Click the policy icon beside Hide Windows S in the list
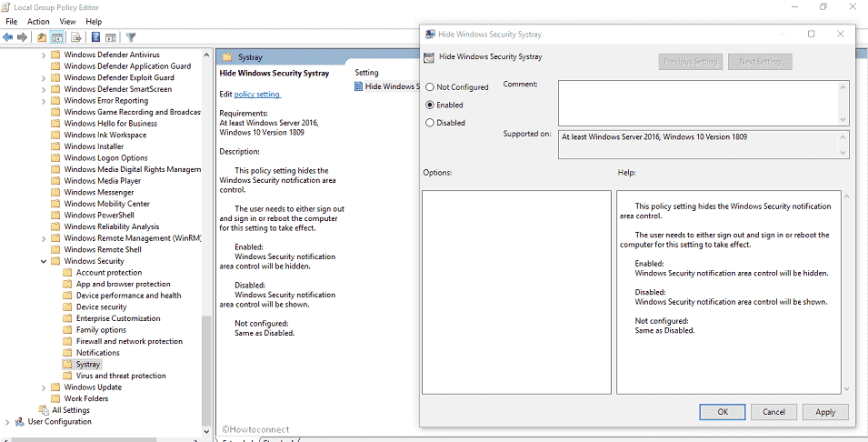Image resolution: width=868 pixels, height=442 pixels. [x=359, y=86]
